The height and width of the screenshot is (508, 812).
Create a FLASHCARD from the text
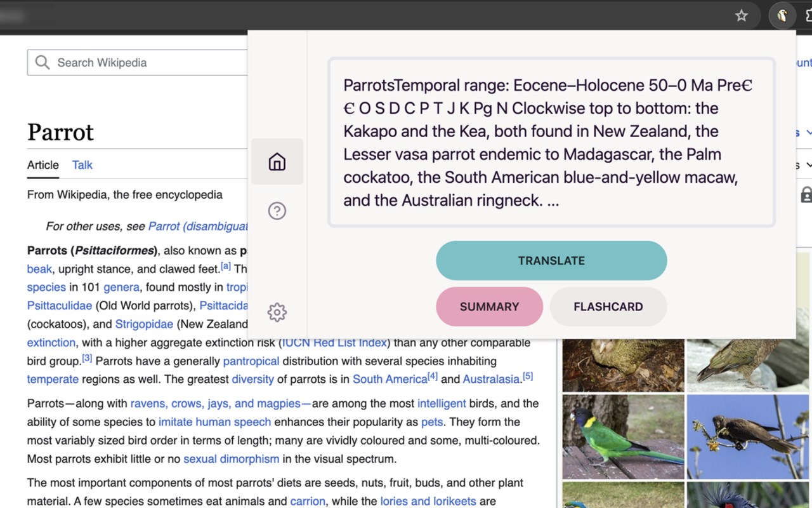click(608, 307)
